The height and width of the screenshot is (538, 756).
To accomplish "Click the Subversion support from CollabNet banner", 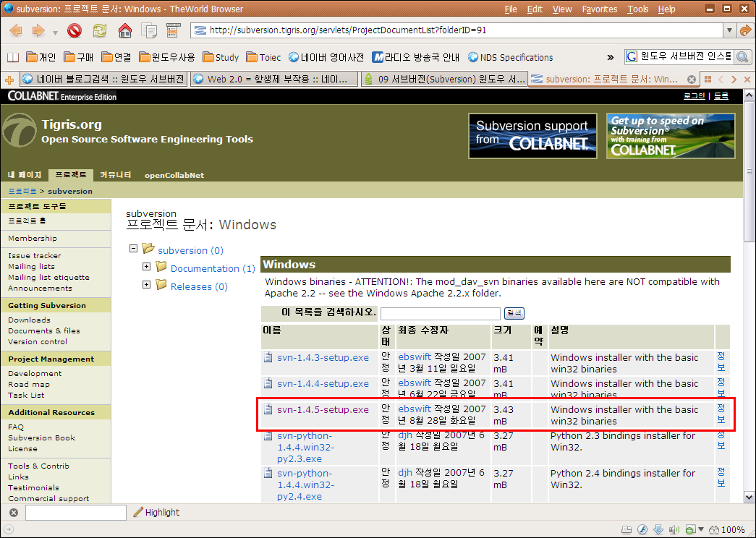I will [532, 136].
